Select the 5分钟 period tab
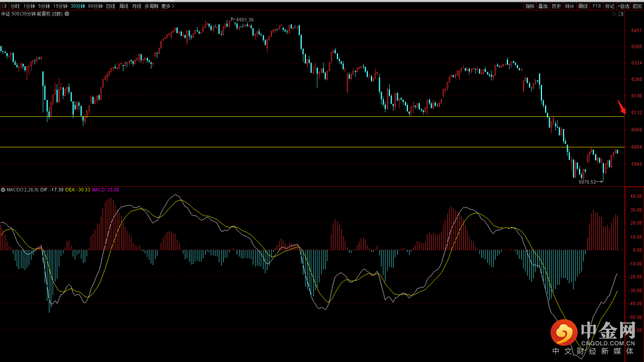 [x=44, y=6]
